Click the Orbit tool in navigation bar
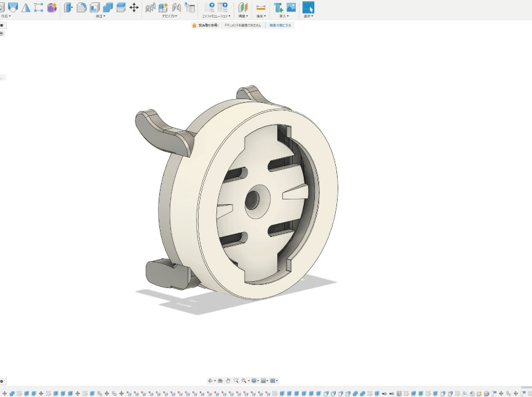The image size is (532, 397). [x=210, y=381]
